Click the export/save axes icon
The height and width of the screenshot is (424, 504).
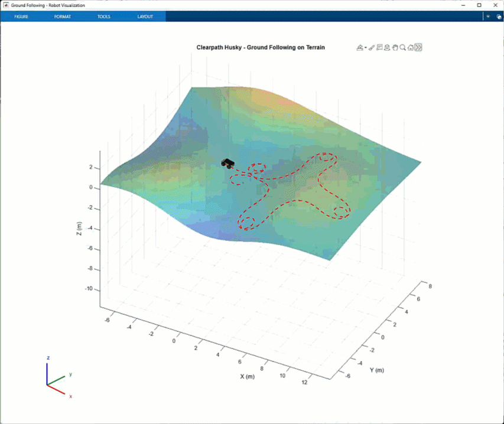click(360, 48)
